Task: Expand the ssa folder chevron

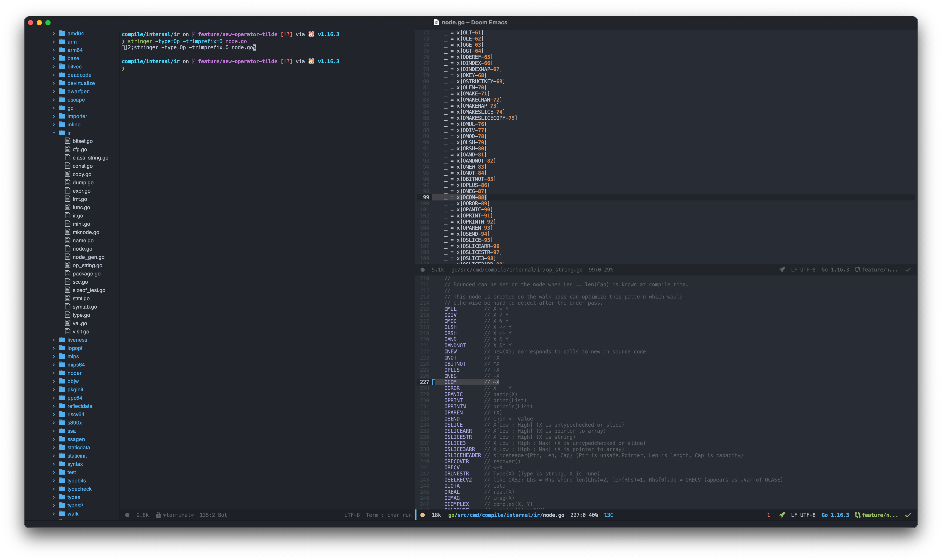Action: pos(54,431)
